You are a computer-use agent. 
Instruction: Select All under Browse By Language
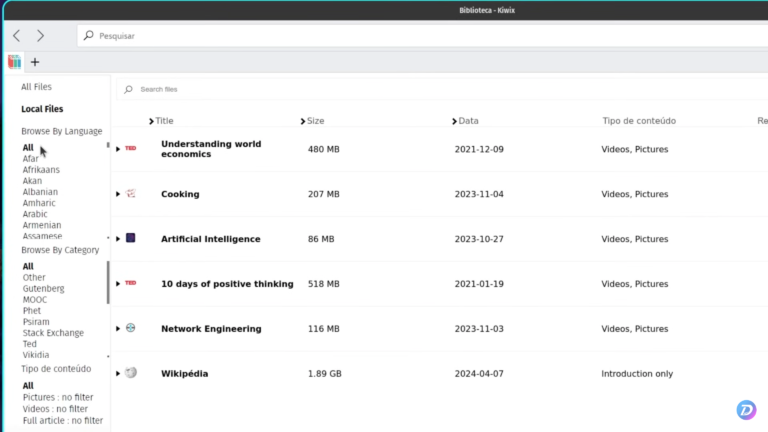click(x=28, y=147)
